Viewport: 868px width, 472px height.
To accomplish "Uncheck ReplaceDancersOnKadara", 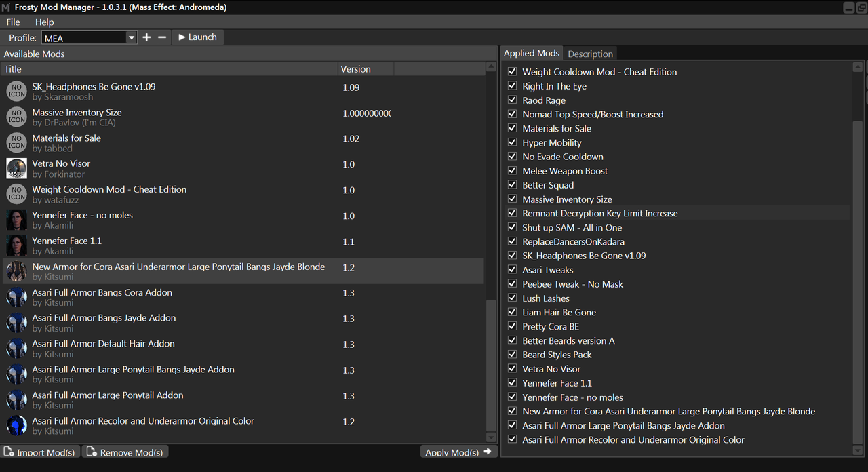I will pyautogui.click(x=512, y=241).
